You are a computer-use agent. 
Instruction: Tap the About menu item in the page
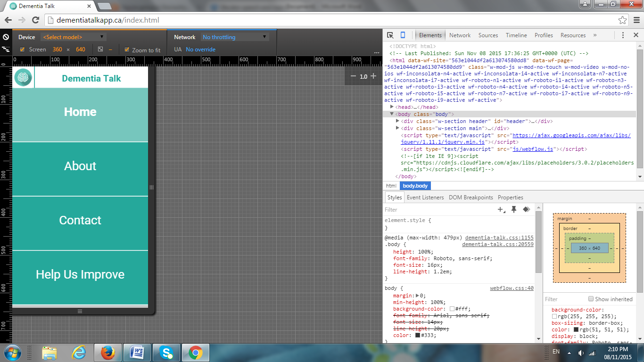point(80,169)
